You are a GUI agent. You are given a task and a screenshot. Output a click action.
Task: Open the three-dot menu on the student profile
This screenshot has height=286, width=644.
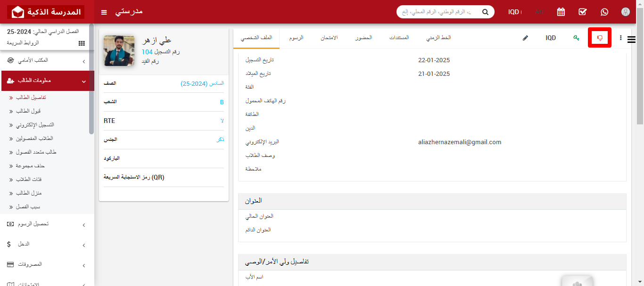[x=620, y=38]
